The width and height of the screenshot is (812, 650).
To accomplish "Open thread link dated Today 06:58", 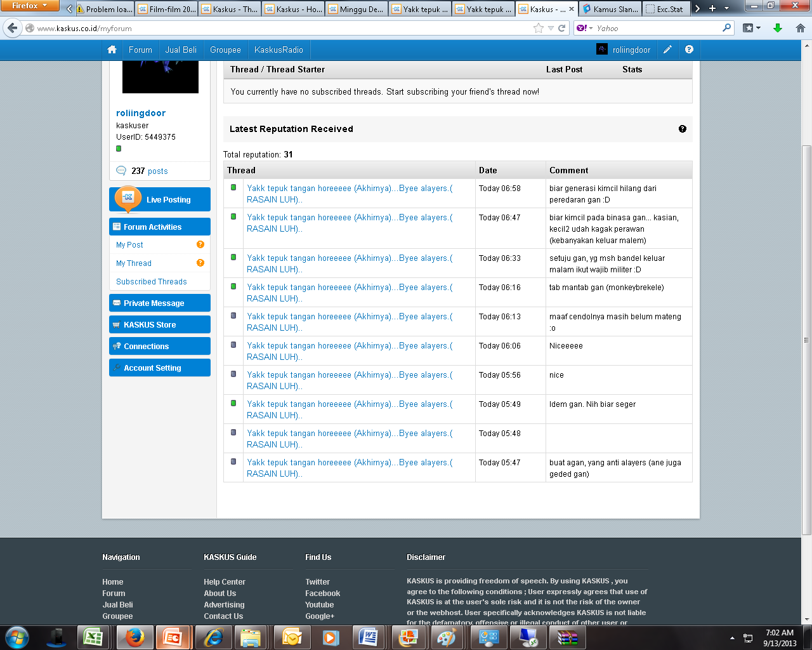I will coord(350,194).
